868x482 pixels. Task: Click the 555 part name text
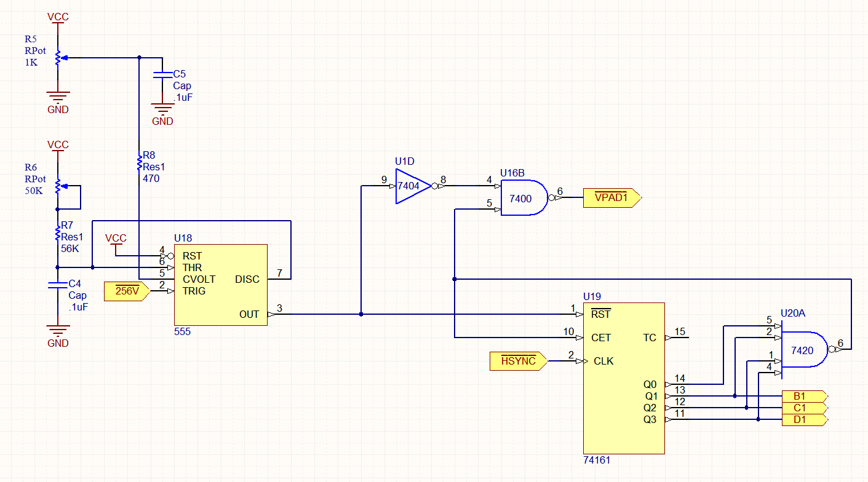pyautogui.click(x=182, y=331)
